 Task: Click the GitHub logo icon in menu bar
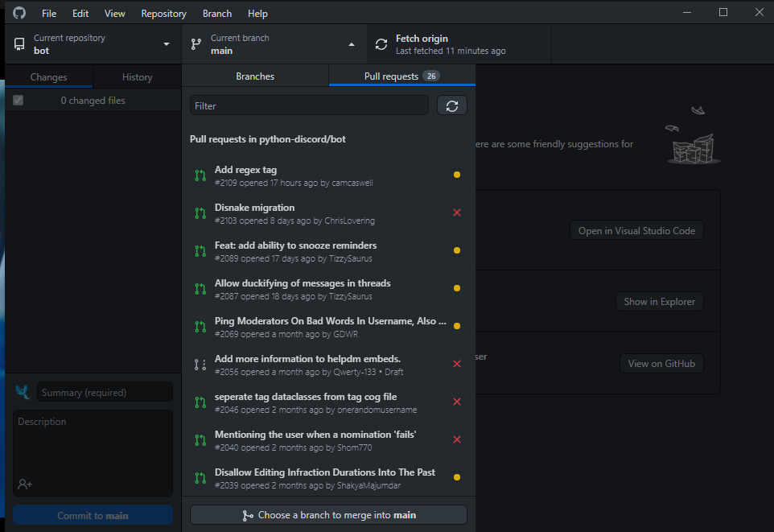tap(19, 13)
